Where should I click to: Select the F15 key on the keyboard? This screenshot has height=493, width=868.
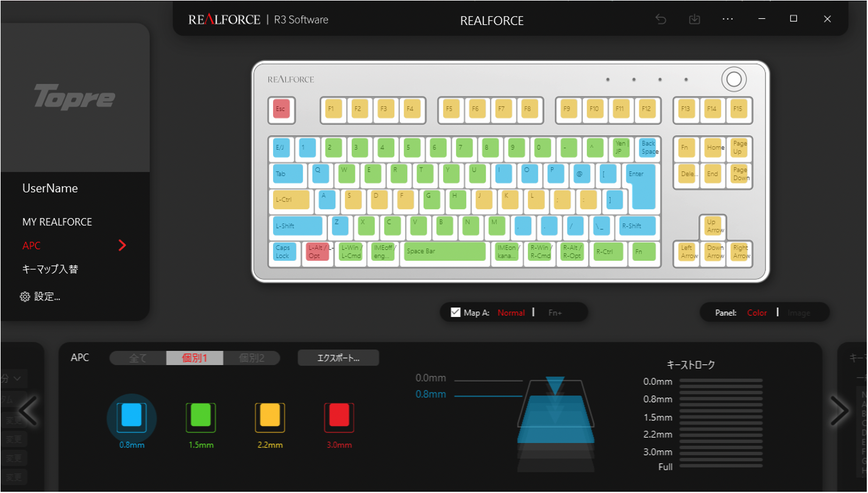(739, 108)
